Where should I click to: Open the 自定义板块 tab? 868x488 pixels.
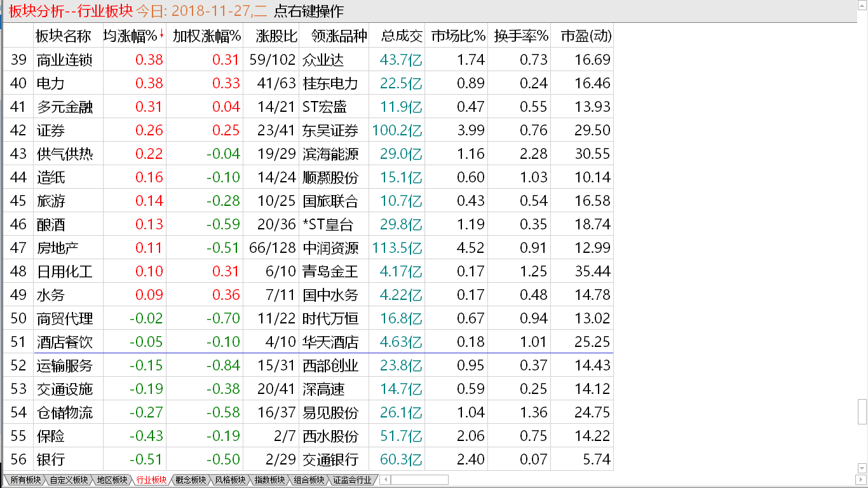coord(69,480)
